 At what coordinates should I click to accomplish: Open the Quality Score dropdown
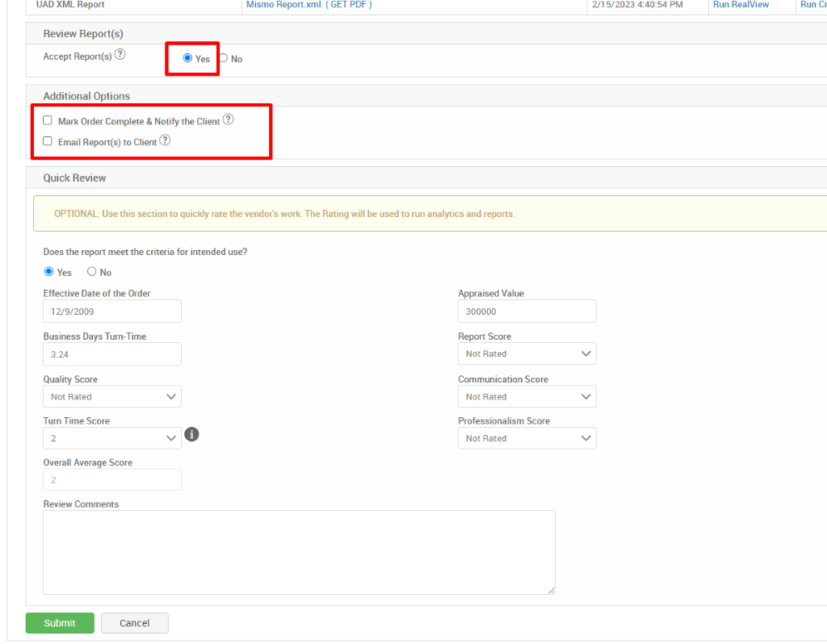[111, 396]
